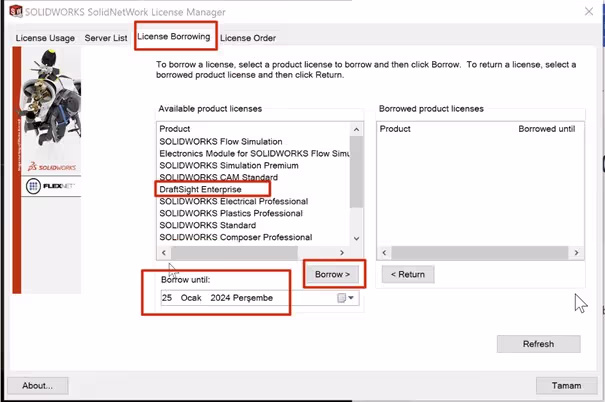Screen dimensions: 605x402
Task: Click the About... button
Action: tap(37, 385)
